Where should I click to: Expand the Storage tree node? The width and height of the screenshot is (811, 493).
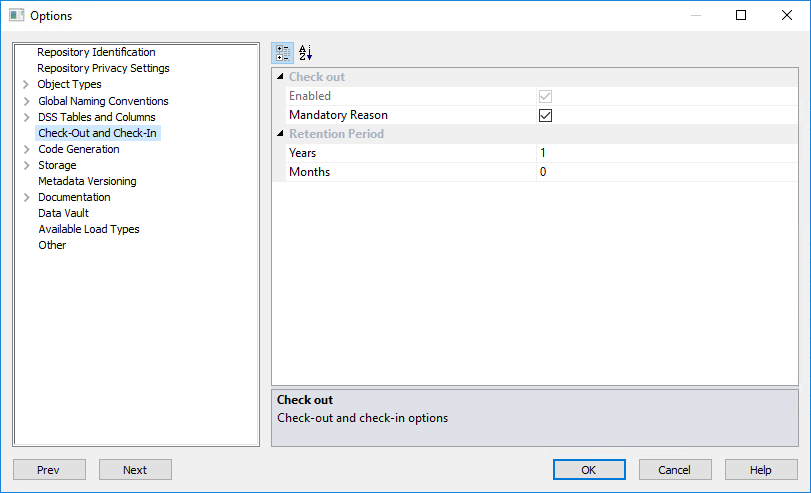point(26,165)
